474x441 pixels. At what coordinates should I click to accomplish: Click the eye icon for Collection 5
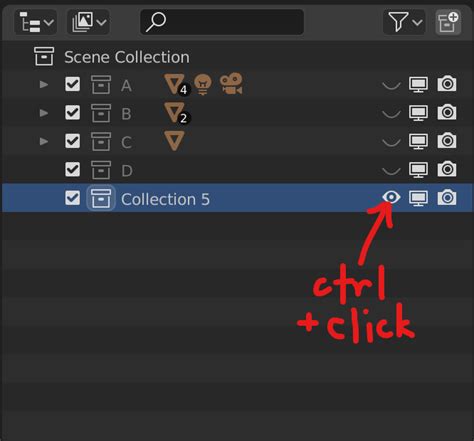391,197
